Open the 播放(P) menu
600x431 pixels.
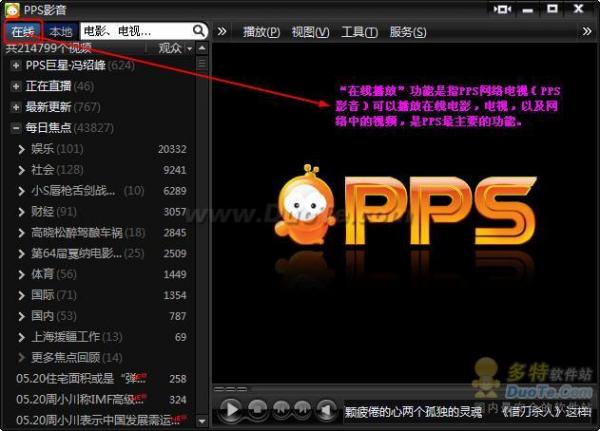[x=261, y=32]
